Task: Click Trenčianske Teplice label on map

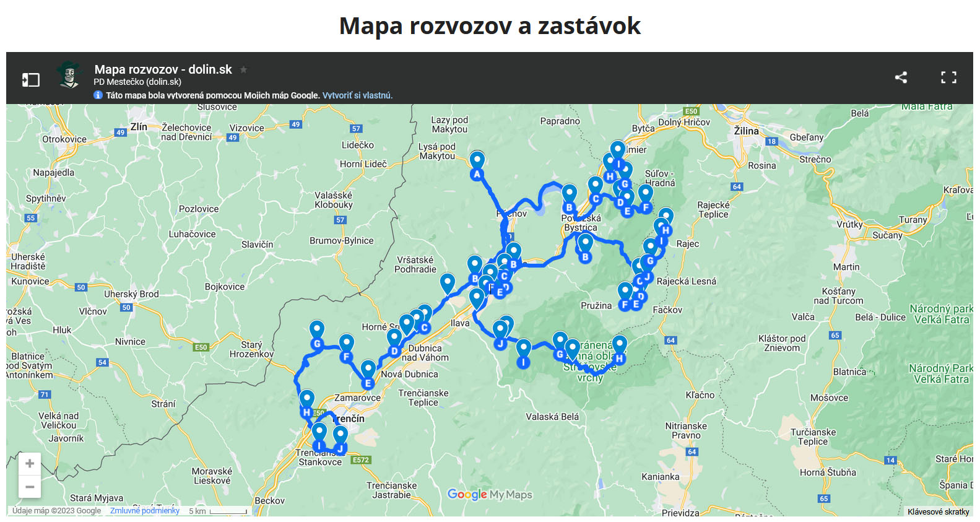Action: point(423,398)
